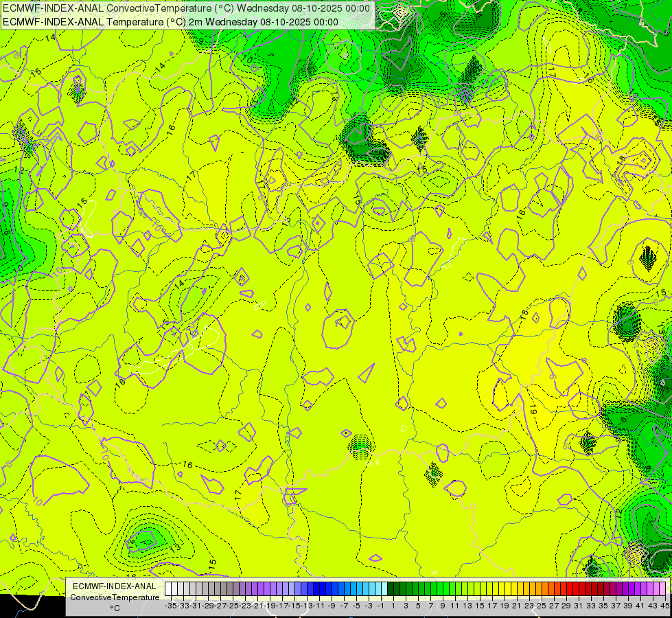
Task: Click the legend label '41'
Action: pyautogui.click(x=640, y=606)
